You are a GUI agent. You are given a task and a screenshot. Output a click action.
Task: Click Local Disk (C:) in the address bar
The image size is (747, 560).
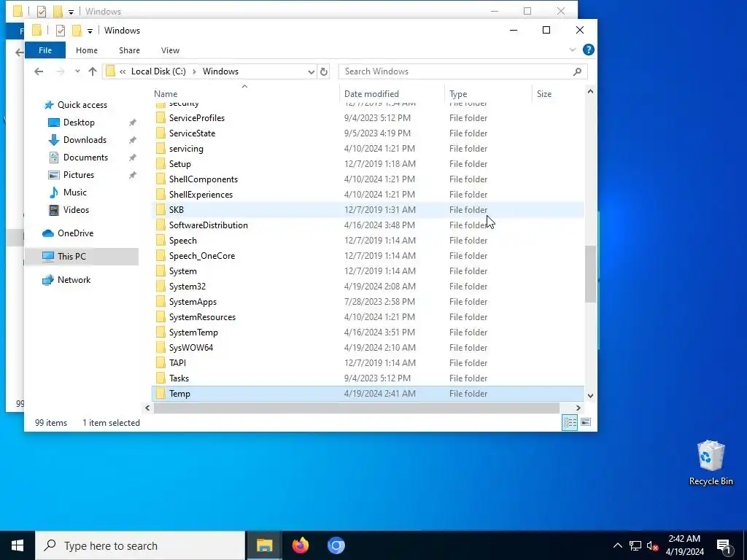(x=158, y=71)
